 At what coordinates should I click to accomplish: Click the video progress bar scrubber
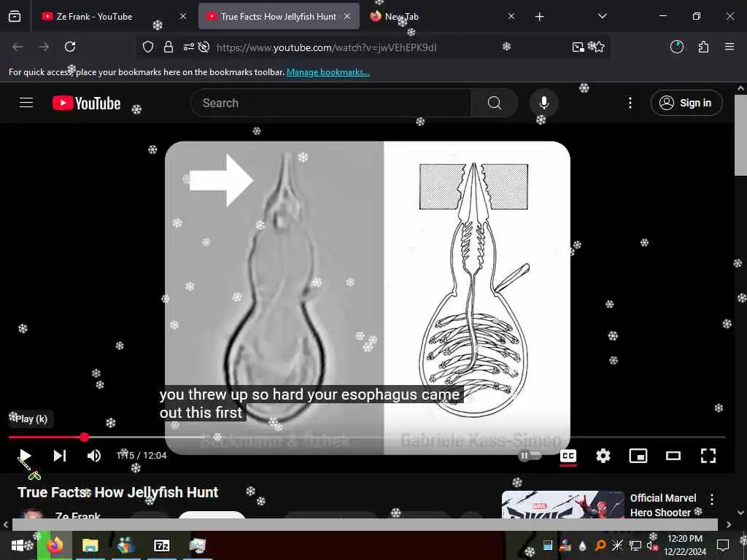click(85, 437)
